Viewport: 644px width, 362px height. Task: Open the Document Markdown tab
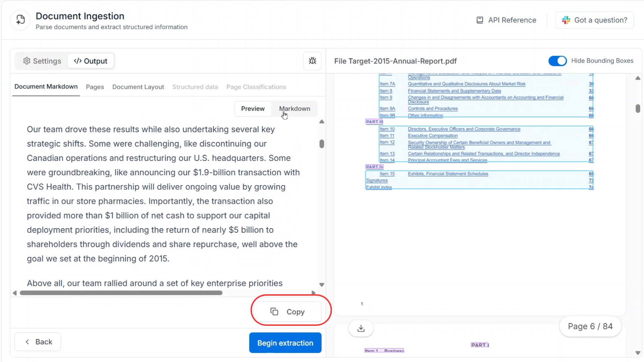tap(46, 86)
